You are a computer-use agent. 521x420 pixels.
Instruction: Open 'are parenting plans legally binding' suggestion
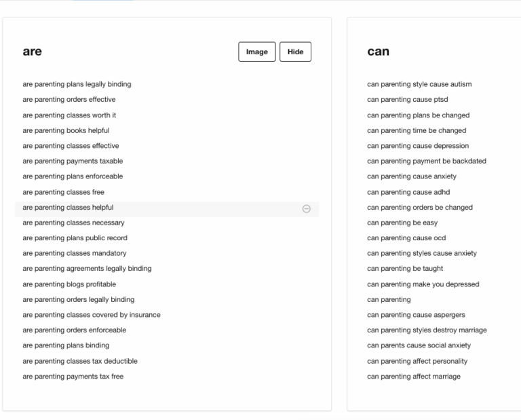click(x=77, y=85)
